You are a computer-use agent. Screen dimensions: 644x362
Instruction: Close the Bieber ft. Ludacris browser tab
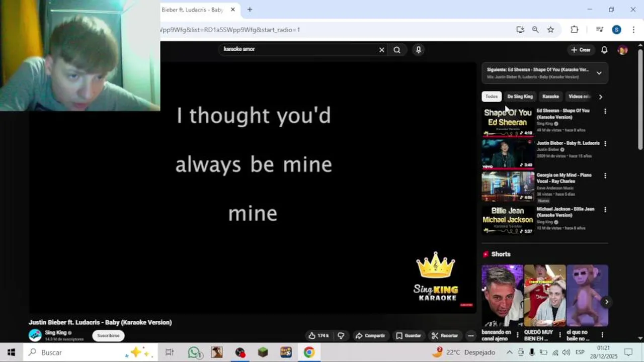click(x=232, y=10)
